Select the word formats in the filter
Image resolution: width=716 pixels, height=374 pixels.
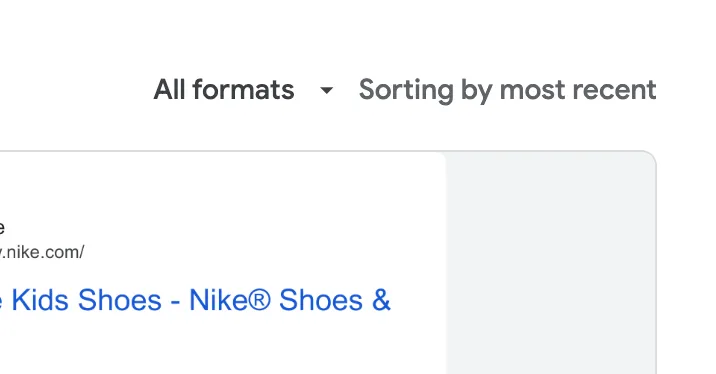243,90
